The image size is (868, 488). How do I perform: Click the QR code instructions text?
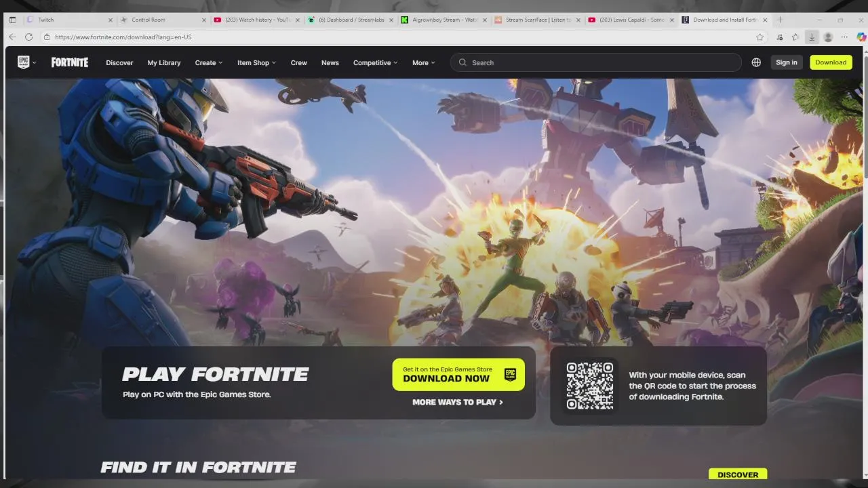(692, 386)
